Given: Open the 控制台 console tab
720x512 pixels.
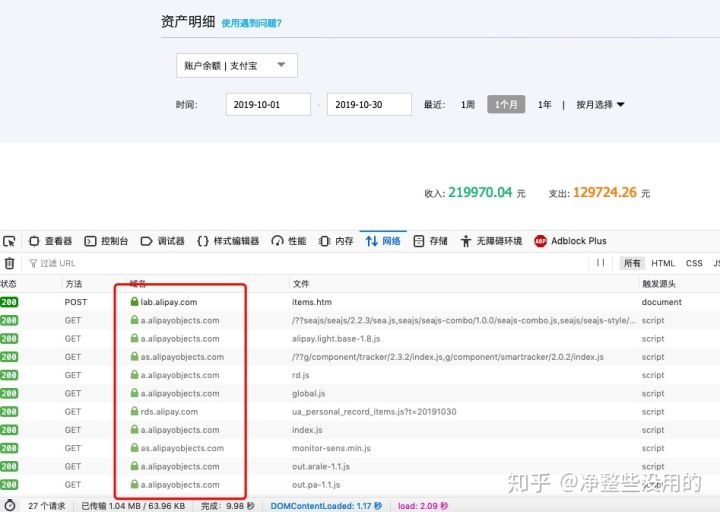Looking at the screenshot, I should [106, 241].
